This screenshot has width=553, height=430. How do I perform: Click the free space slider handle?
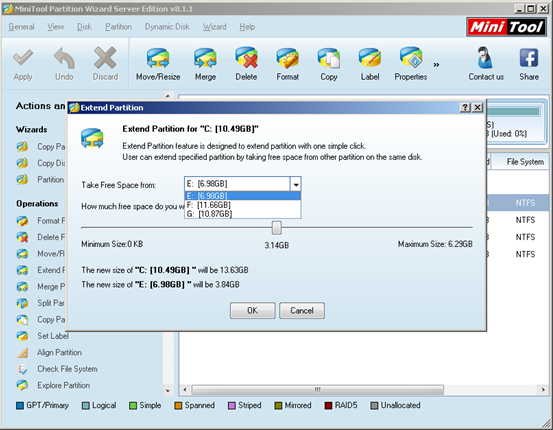pos(277,228)
